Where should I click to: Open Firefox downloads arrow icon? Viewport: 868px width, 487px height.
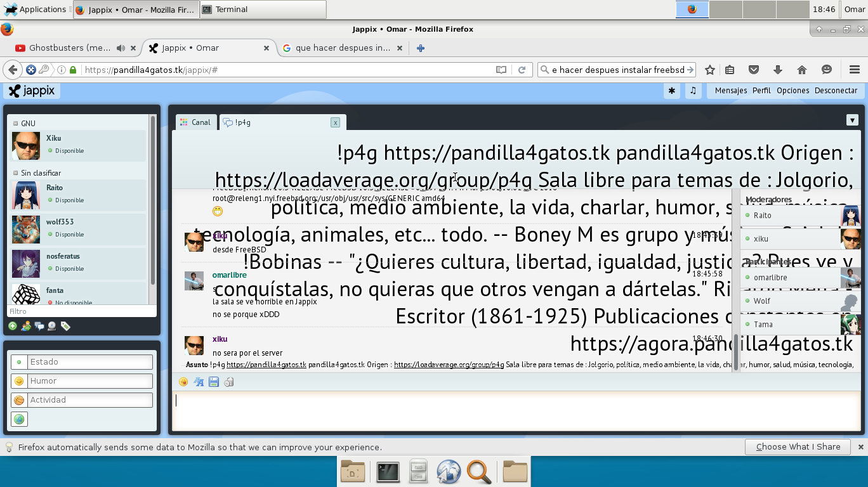pos(778,70)
